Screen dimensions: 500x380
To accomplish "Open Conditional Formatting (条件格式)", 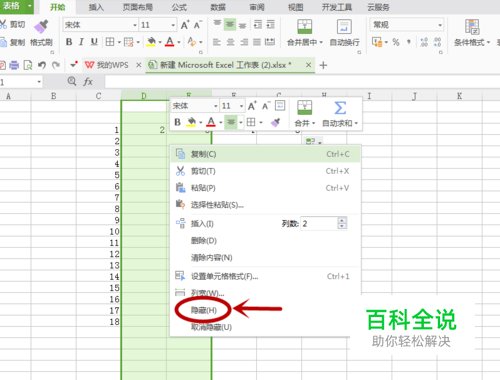I will [x=472, y=33].
